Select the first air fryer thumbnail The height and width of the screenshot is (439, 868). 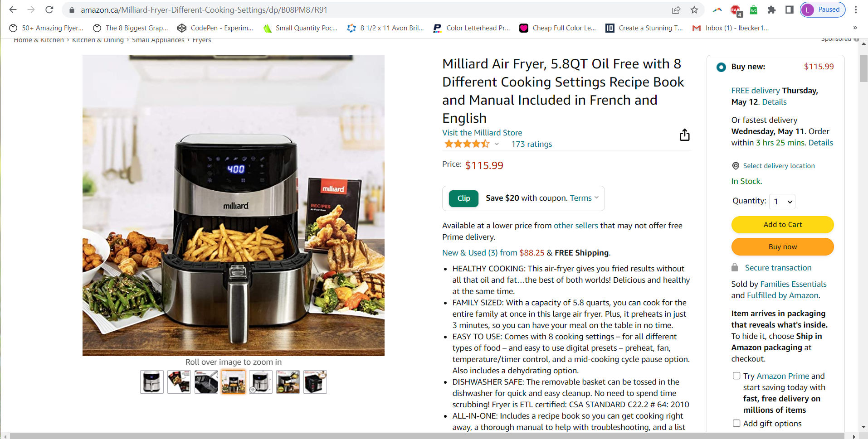click(x=152, y=382)
